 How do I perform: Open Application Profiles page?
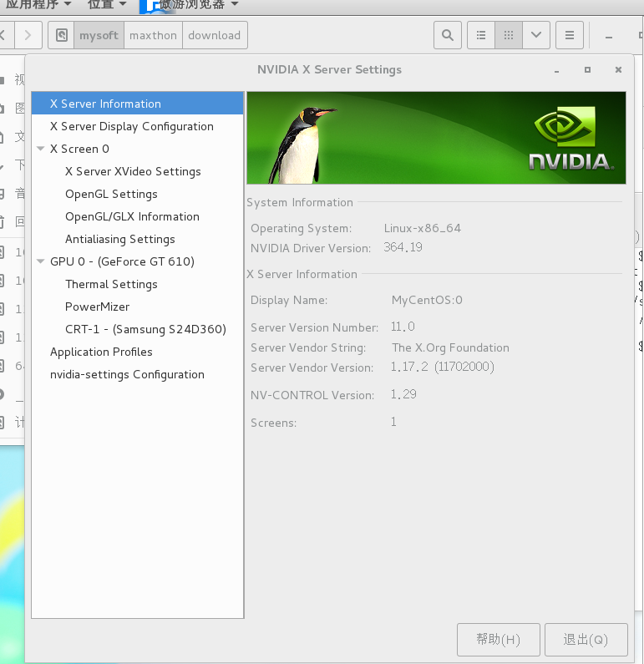tap(101, 352)
